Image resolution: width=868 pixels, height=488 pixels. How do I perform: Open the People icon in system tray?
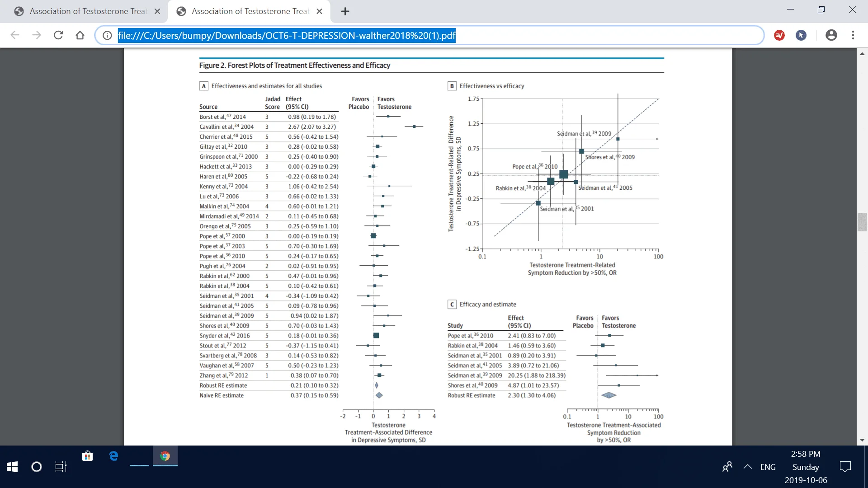pos(727,467)
